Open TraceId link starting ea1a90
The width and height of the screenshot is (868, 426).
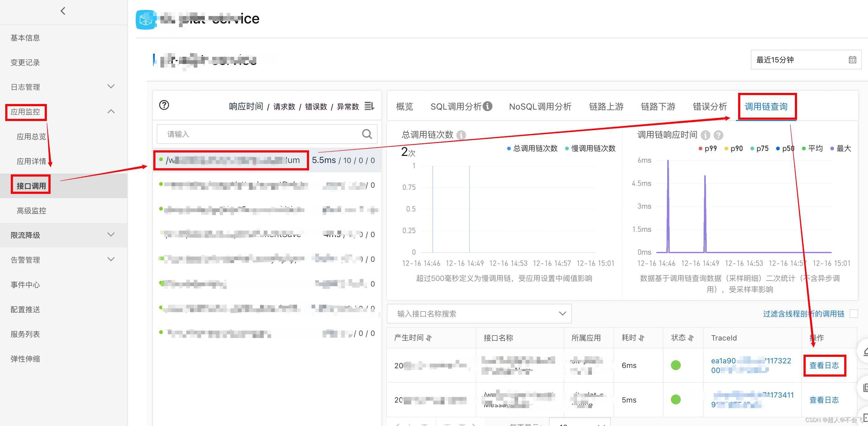751,365
